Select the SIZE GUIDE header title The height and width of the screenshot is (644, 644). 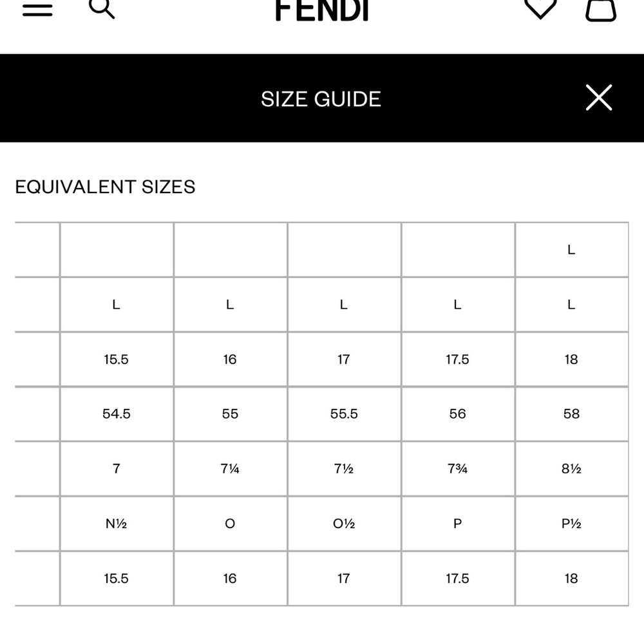pos(320,99)
